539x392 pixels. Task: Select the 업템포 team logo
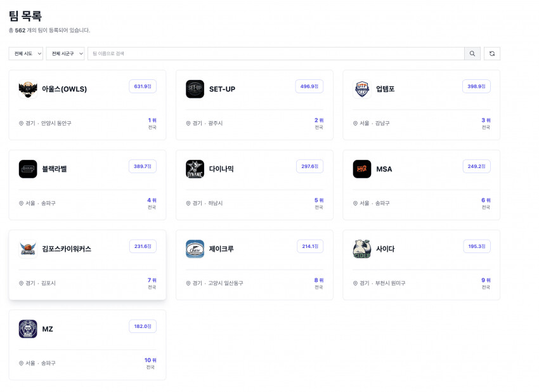(362, 89)
